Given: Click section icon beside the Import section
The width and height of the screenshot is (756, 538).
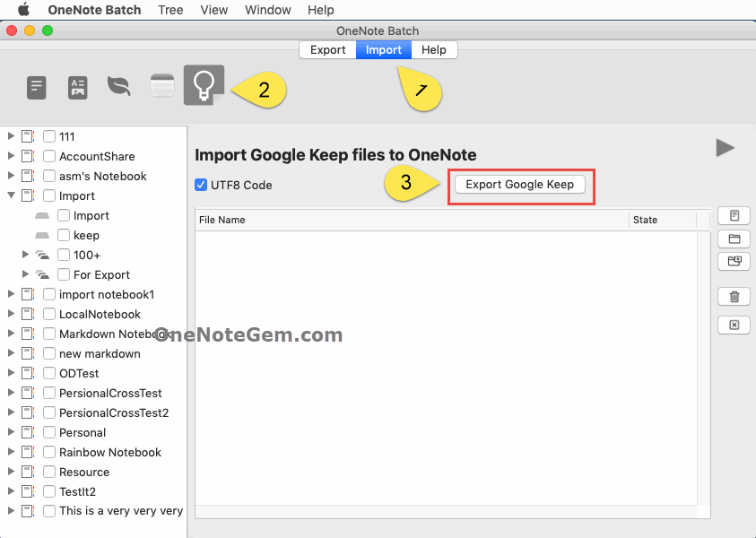Looking at the screenshot, I should [x=42, y=215].
